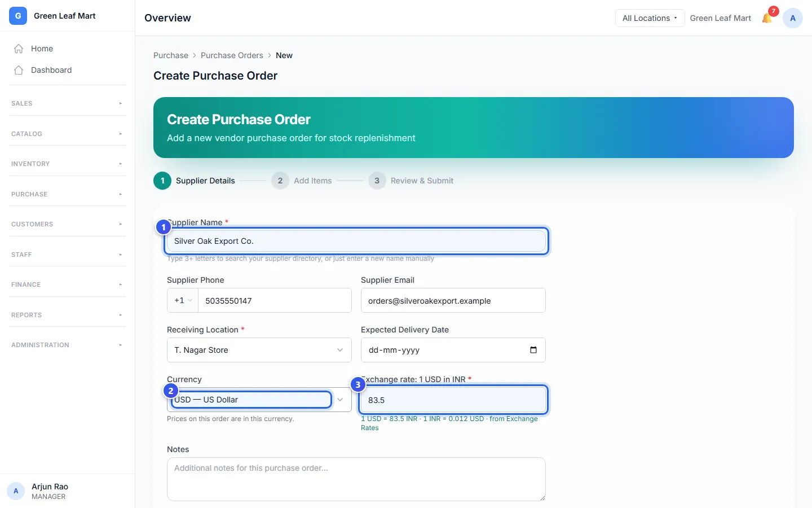Click the Home house icon in sidebar
Screen dimensions: 812x508
point(19,49)
